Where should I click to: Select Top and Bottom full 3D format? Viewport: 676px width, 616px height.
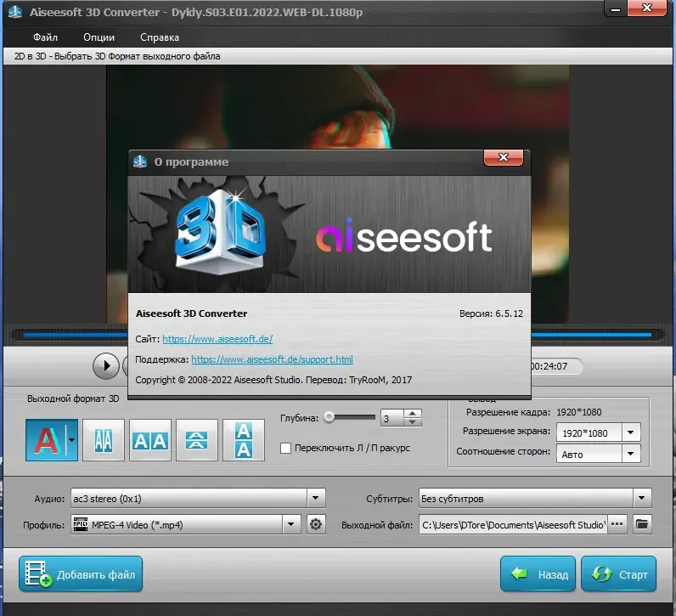[x=244, y=440]
